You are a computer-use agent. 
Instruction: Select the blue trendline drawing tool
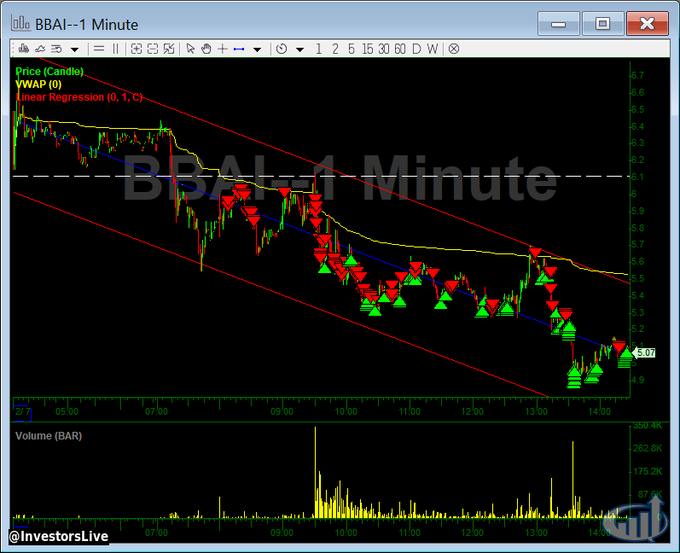coord(239,49)
